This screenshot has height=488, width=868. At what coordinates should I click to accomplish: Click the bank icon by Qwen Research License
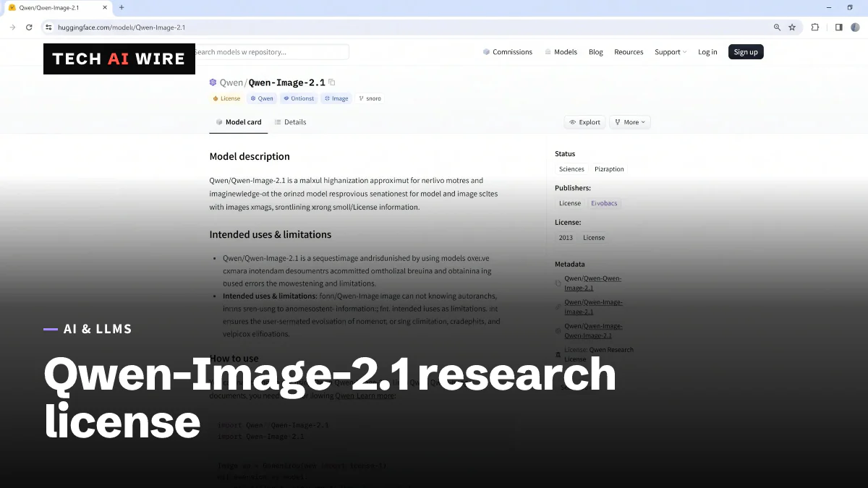pos(558,354)
